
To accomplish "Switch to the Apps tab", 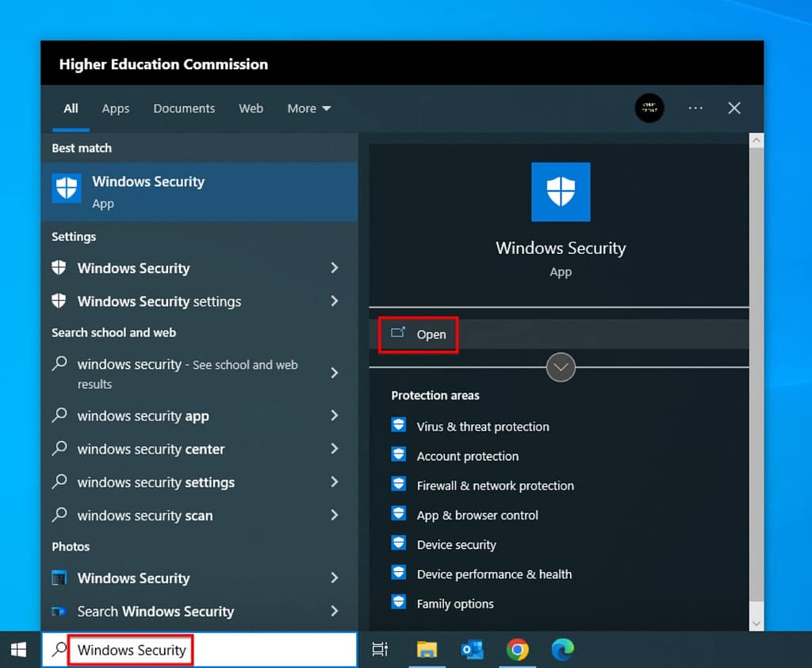I will click(x=116, y=109).
